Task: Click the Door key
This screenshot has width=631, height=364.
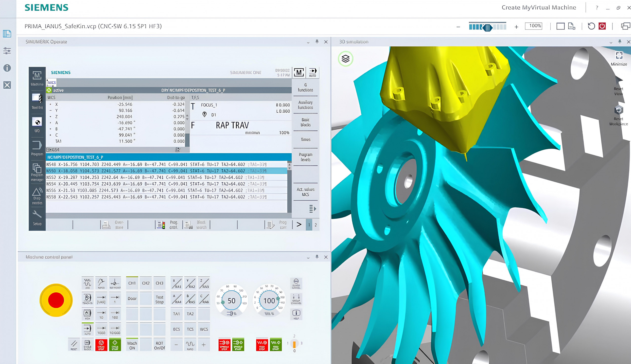Action: [x=132, y=299]
